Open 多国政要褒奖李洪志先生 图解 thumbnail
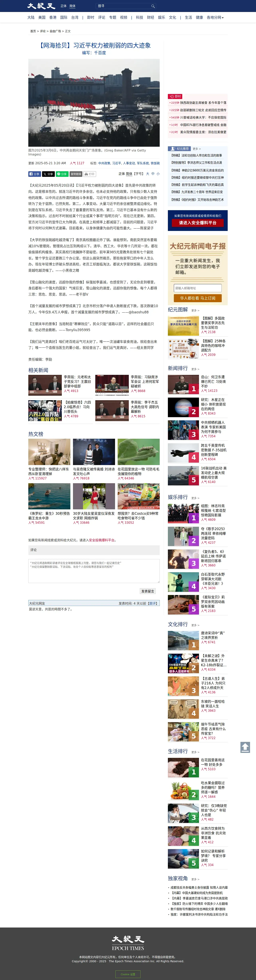 [x=183, y=326]
